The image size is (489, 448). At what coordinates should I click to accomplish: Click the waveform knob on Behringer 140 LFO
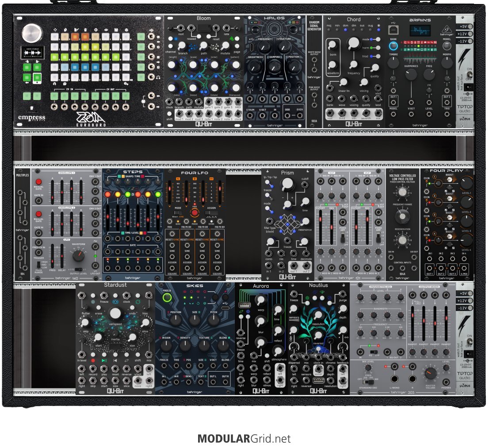78,256
